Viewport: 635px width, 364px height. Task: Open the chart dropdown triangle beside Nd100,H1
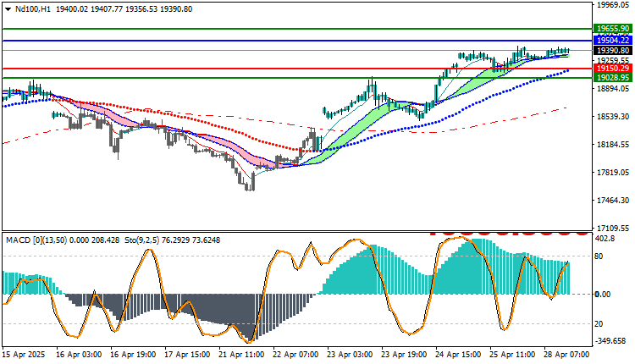tap(8, 9)
